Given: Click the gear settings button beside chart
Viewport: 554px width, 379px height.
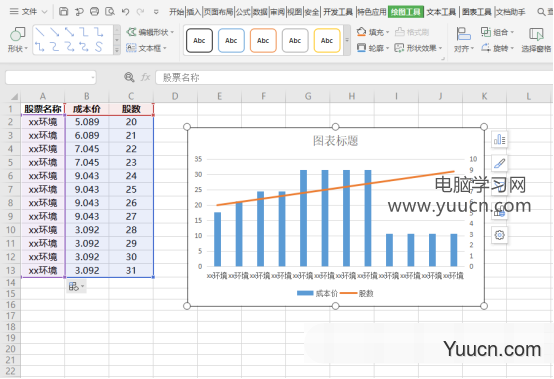Looking at the screenshot, I should point(499,235).
